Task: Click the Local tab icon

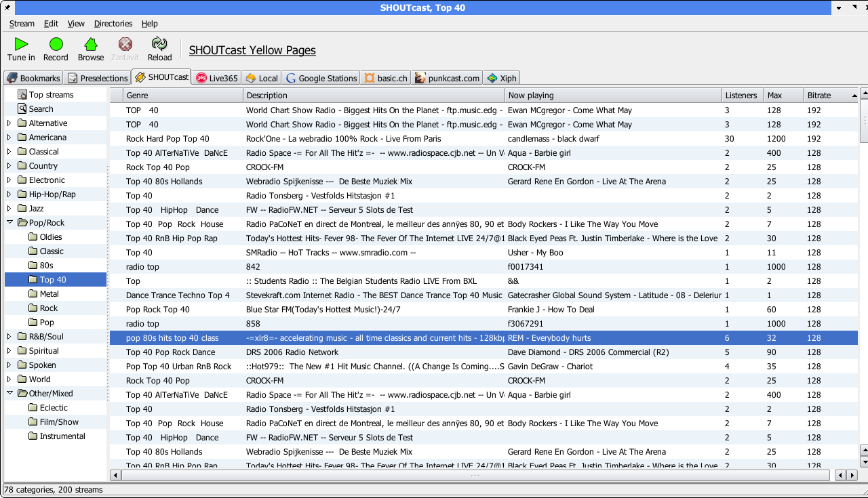Action: (x=251, y=78)
